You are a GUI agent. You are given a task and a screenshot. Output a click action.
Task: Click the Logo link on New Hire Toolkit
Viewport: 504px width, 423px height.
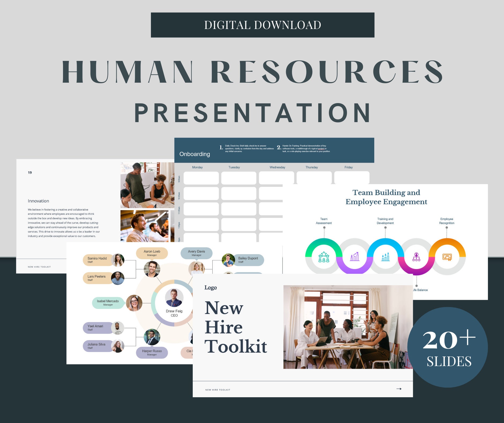click(x=211, y=287)
